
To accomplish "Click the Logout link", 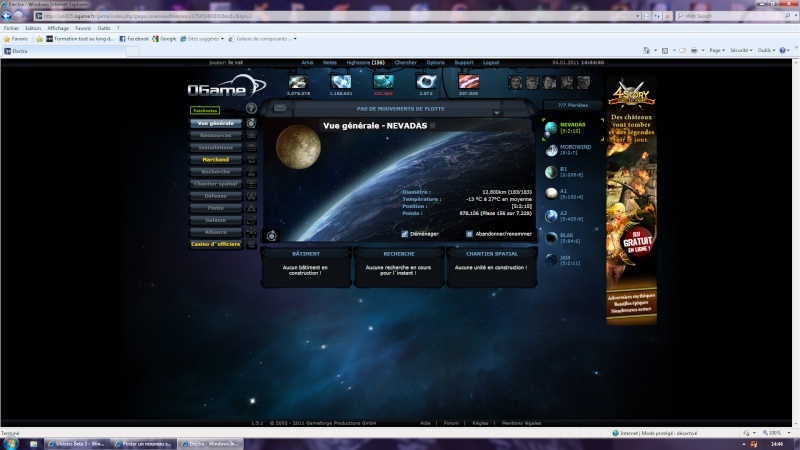I will tap(491, 63).
